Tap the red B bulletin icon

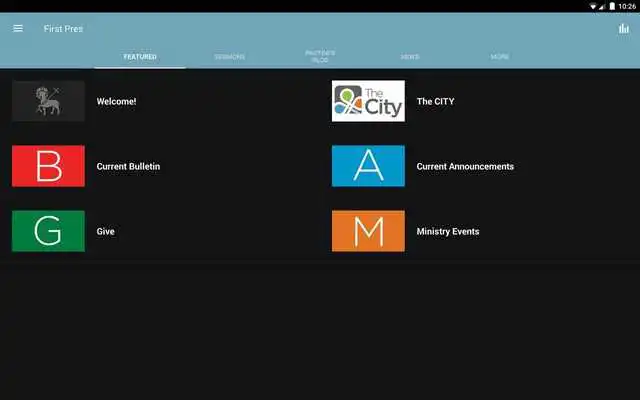[49, 166]
